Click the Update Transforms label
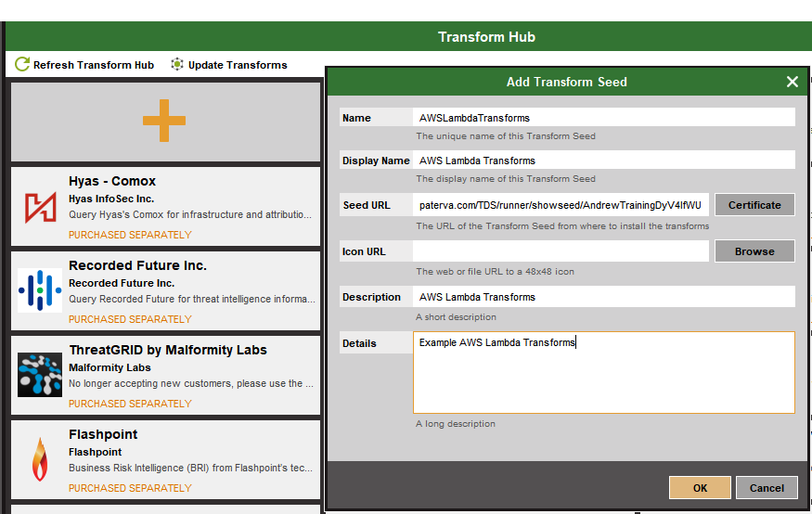Screen dimensions: 812x514 click(238, 65)
